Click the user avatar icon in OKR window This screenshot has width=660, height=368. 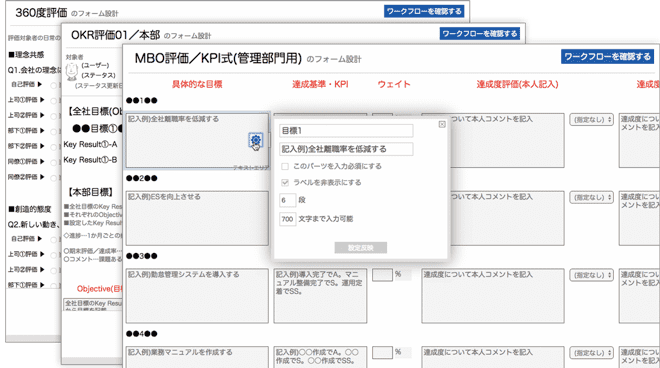point(72,71)
